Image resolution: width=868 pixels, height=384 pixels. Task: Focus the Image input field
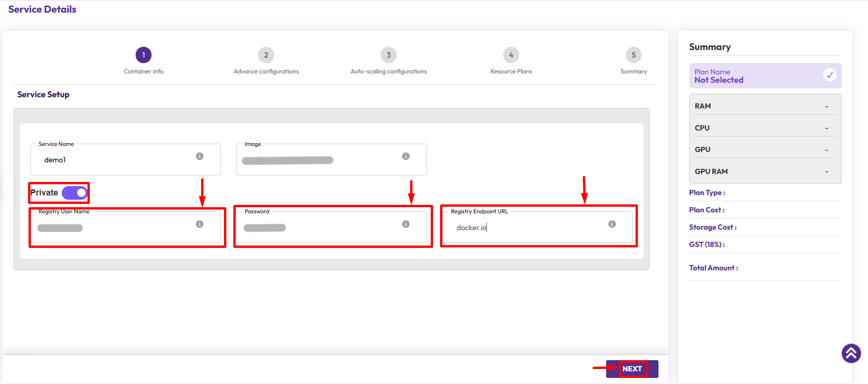point(318,160)
